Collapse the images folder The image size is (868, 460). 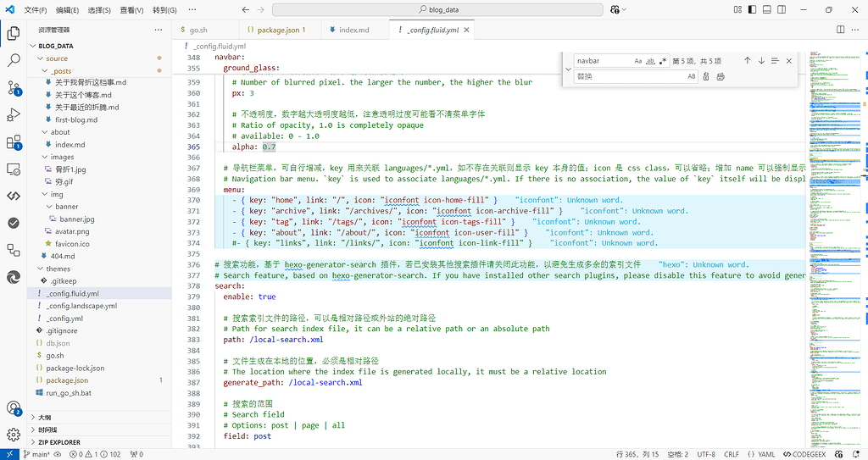click(45, 157)
